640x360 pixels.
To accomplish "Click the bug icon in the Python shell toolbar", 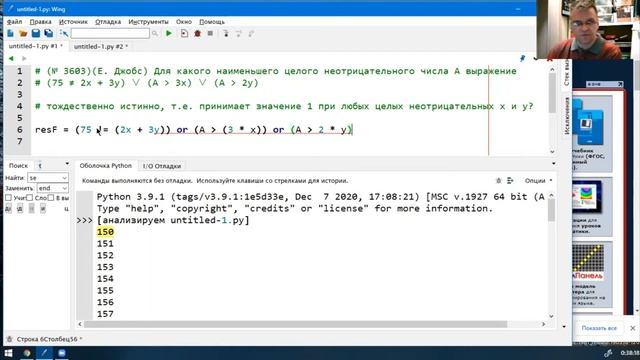I will point(498,180).
